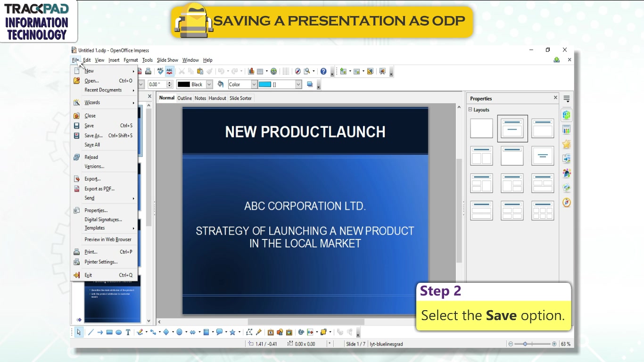Click the Paste clipboard icon
Image resolution: width=644 pixels, height=362 pixels.
click(x=200, y=71)
